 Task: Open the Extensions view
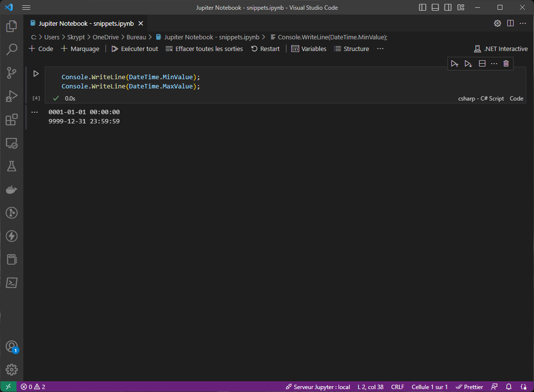click(12, 119)
